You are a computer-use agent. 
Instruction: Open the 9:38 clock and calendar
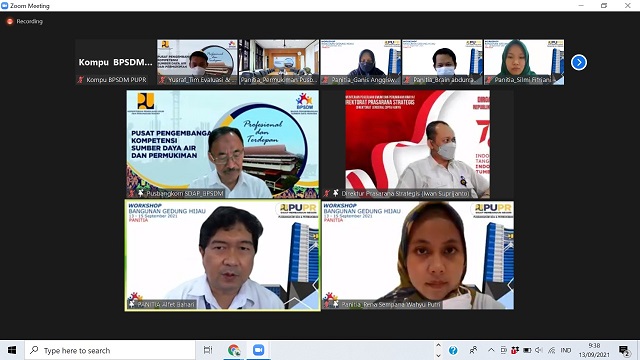pos(594,350)
